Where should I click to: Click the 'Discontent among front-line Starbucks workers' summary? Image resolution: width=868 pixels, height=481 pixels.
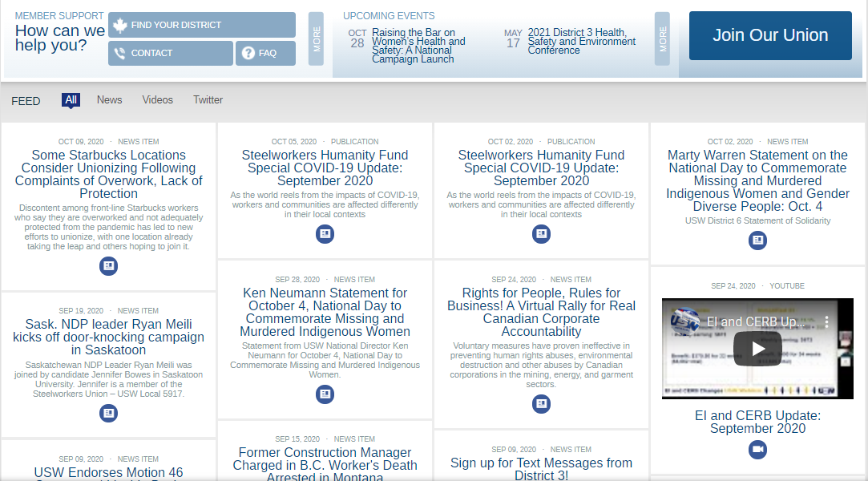[x=108, y=227]
